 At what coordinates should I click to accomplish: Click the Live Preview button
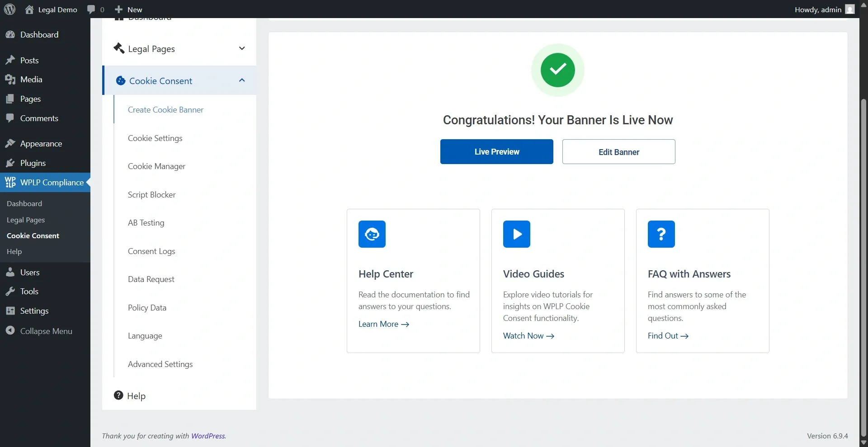(496, 152)
